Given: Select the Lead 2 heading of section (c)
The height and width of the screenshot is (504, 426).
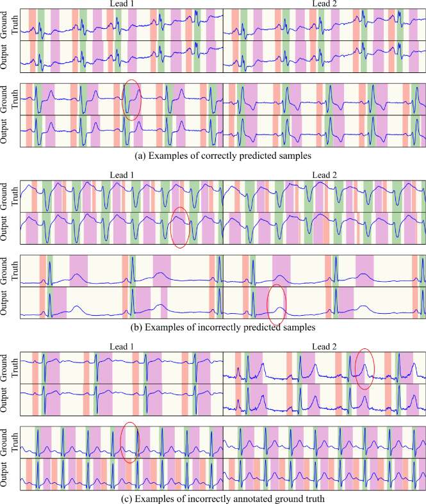Looking at the screenshot, I should coord(324,346).
